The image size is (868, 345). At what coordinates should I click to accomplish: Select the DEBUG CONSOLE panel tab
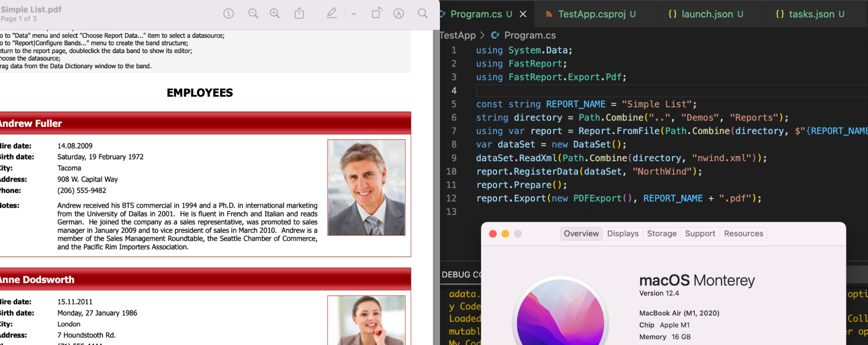pyautogui.click(x=462, y=275)
